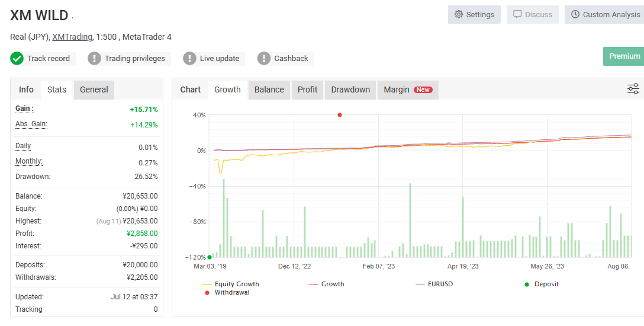The width and height of the screenshot is (644, 326).
Task: Open the Info tab
Action: pyautogui.click(x=26, y=90)
